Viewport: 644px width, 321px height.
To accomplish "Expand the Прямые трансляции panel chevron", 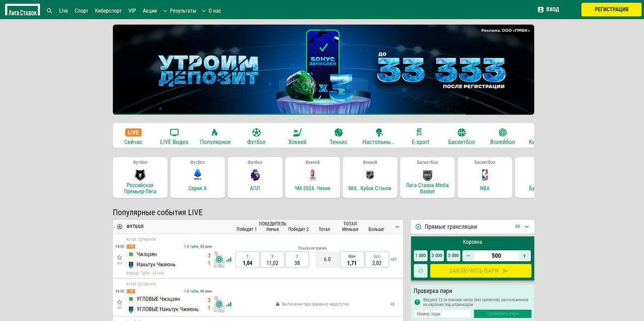I will click(527, 227).
